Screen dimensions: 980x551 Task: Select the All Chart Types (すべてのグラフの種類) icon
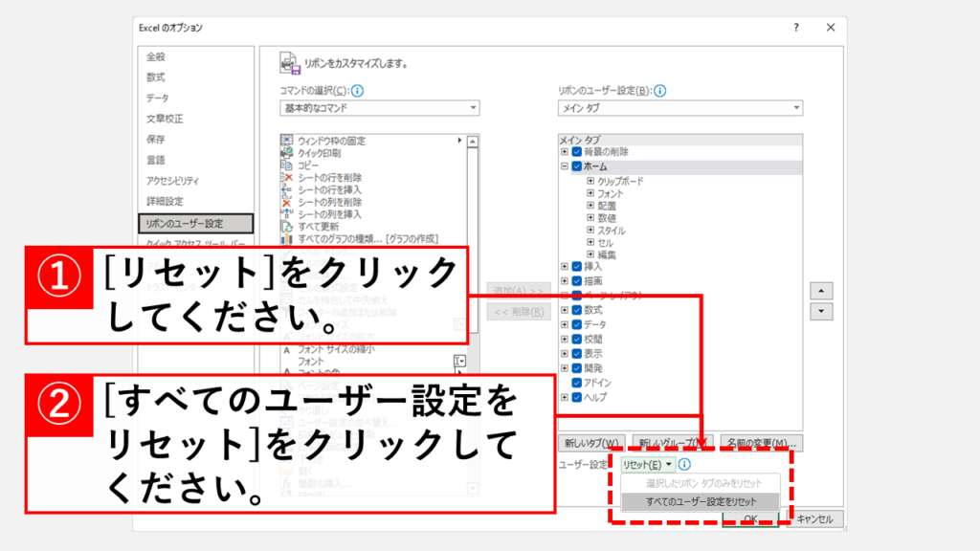click(286, 238)
